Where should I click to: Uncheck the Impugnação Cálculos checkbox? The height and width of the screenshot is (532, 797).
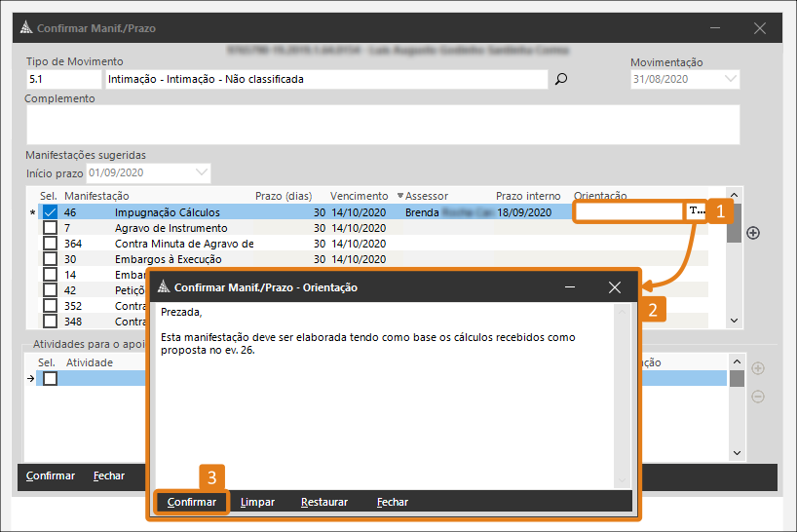pos(50,212)
